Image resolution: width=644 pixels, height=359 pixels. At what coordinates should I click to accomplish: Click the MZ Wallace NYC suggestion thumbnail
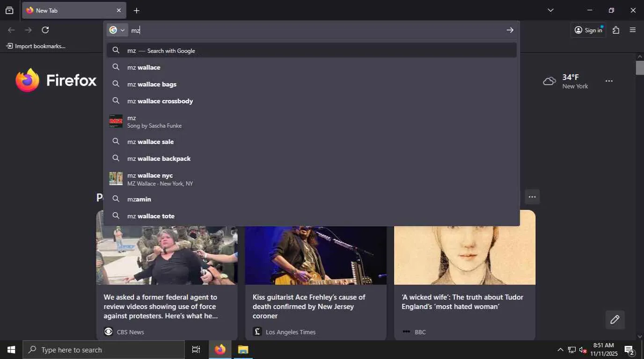(x=116, y=179)
